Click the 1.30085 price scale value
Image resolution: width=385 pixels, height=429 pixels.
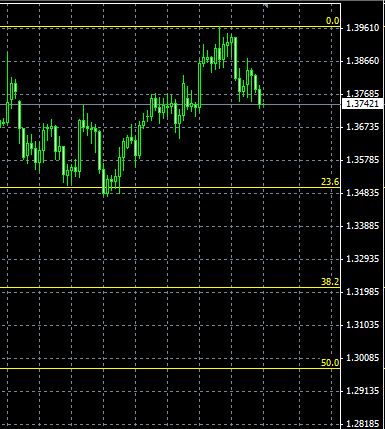click(x=363, y=358)
